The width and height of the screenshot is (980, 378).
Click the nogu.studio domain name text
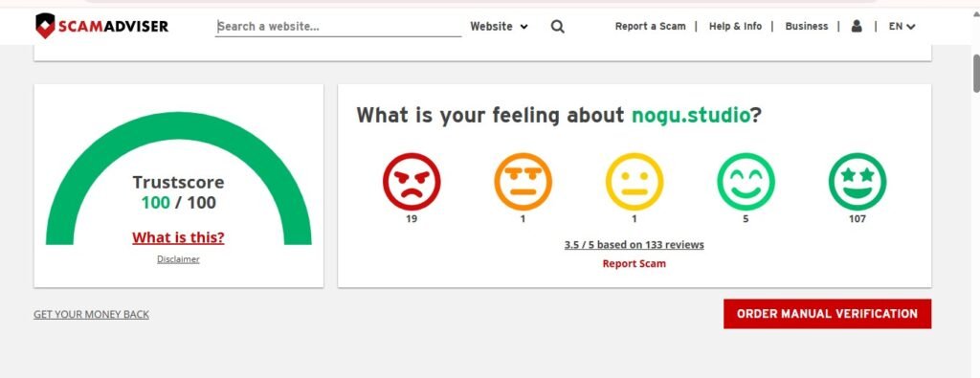(x=691, y=116)
